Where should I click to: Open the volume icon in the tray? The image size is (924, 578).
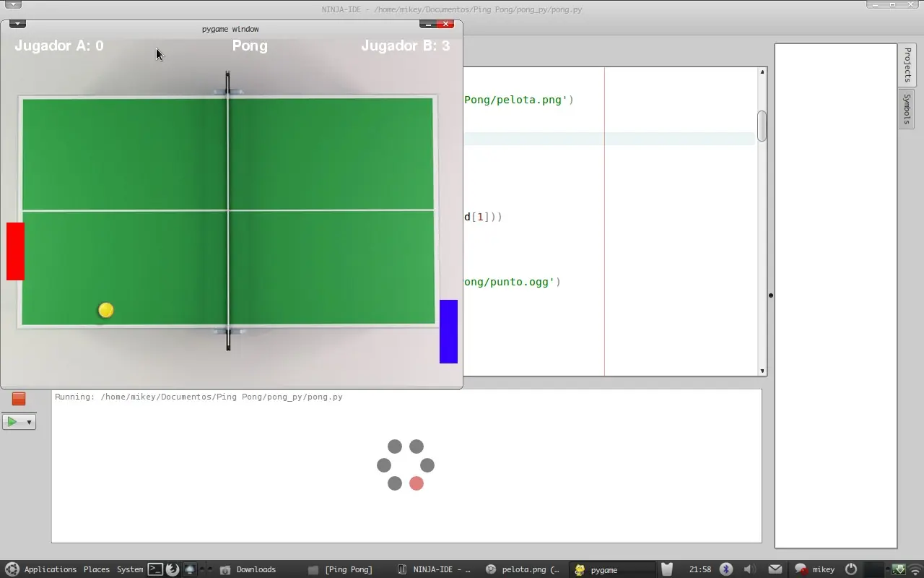pos(749,569)
